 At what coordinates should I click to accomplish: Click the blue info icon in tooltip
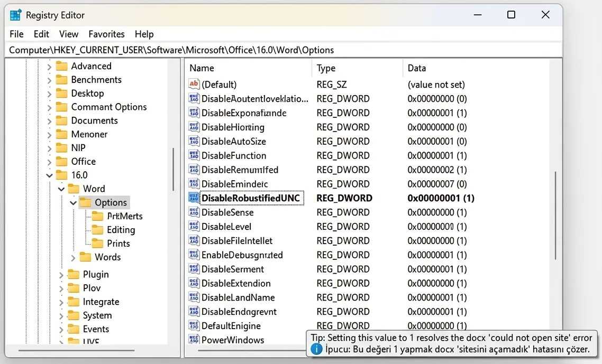click(x=316, y=349)
